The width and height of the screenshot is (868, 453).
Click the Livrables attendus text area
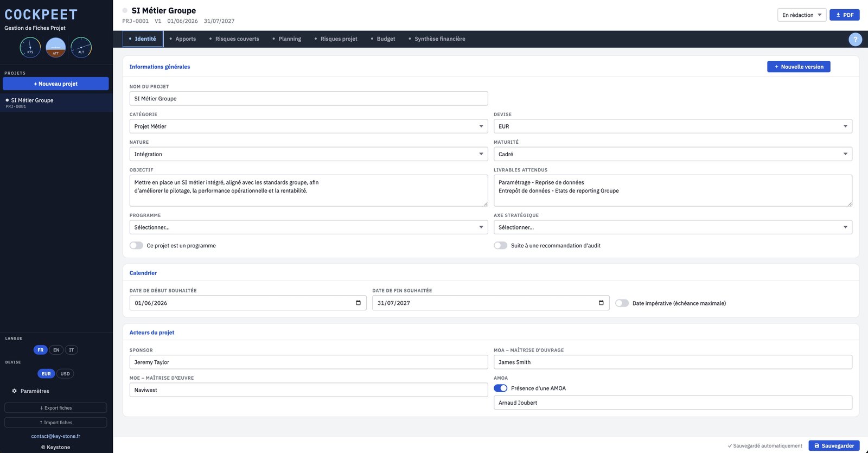(x=673, y=190)
